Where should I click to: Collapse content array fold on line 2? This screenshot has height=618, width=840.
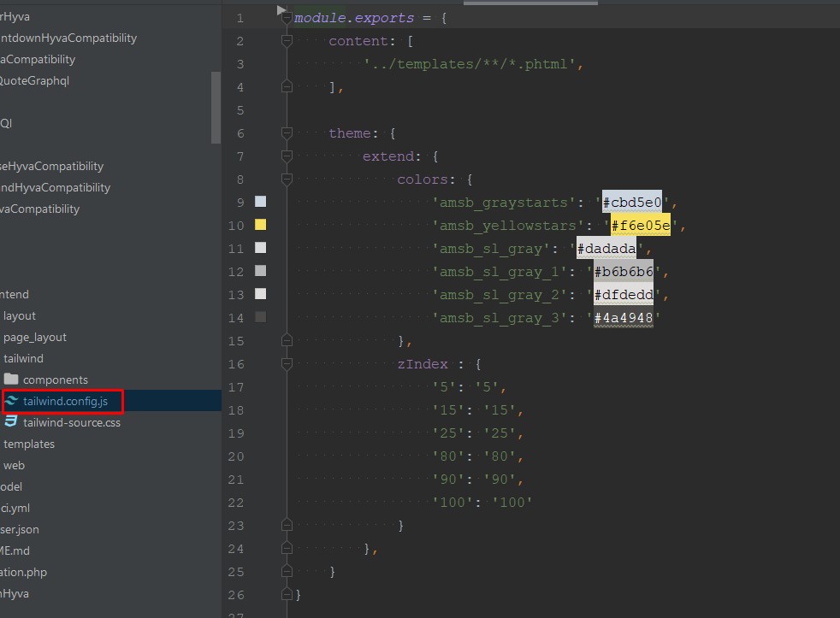(287, 41)
